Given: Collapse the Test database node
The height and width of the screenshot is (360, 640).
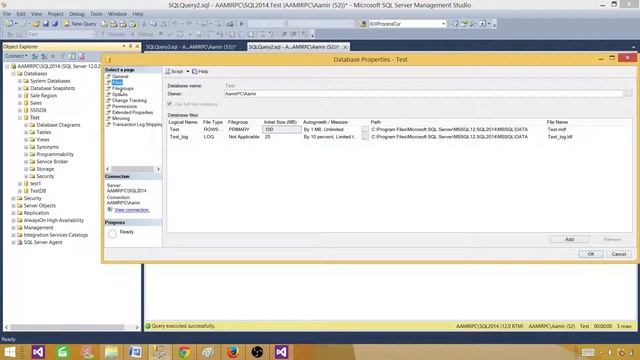Looking at the screenshot, I should (20, 118).
